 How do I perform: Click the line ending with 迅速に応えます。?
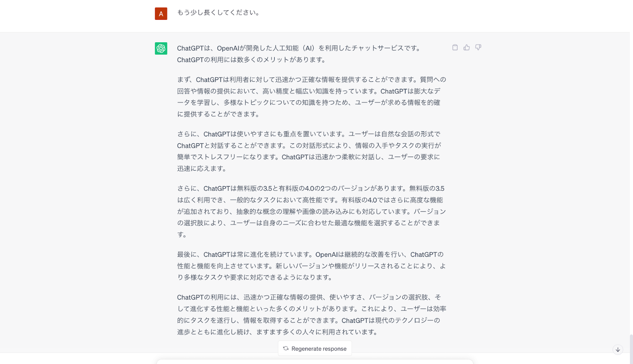[x=202, y=168]
